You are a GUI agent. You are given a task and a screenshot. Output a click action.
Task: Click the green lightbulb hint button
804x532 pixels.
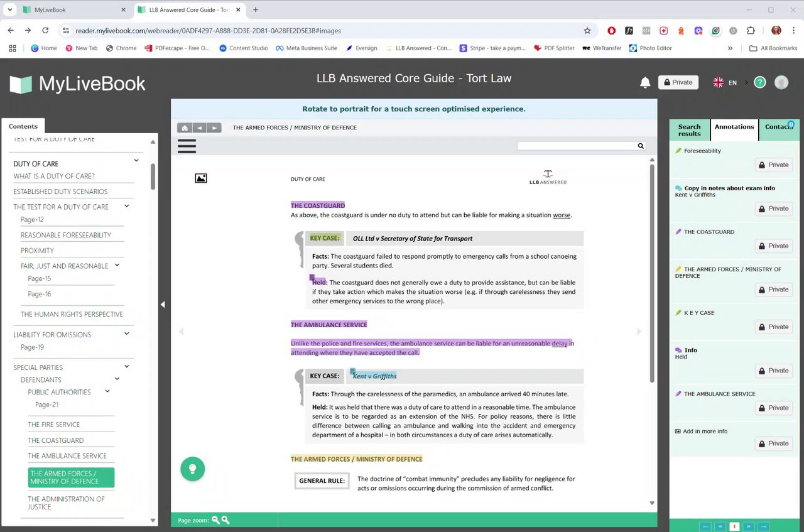tap(193, 469)
